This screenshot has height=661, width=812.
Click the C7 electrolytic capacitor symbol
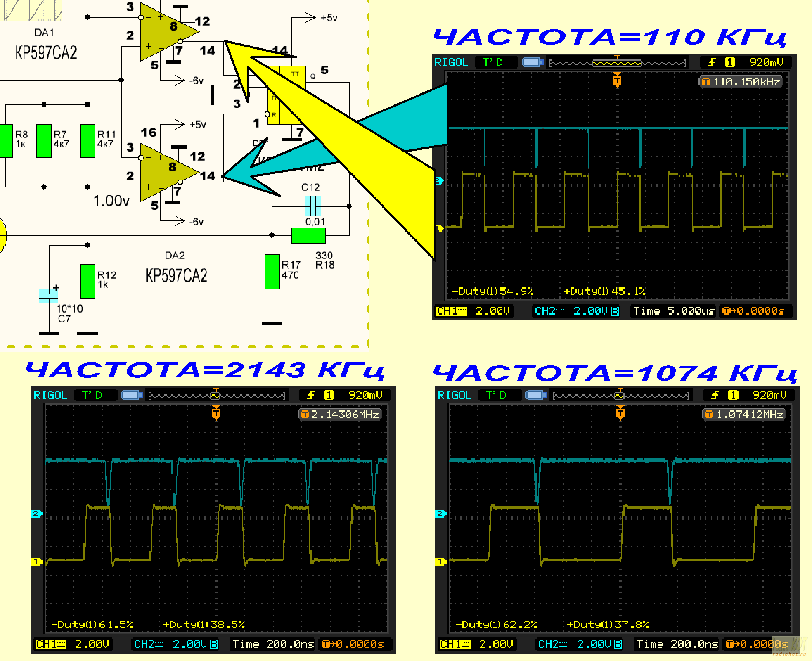pyautogui.click(x=48, y=296)
